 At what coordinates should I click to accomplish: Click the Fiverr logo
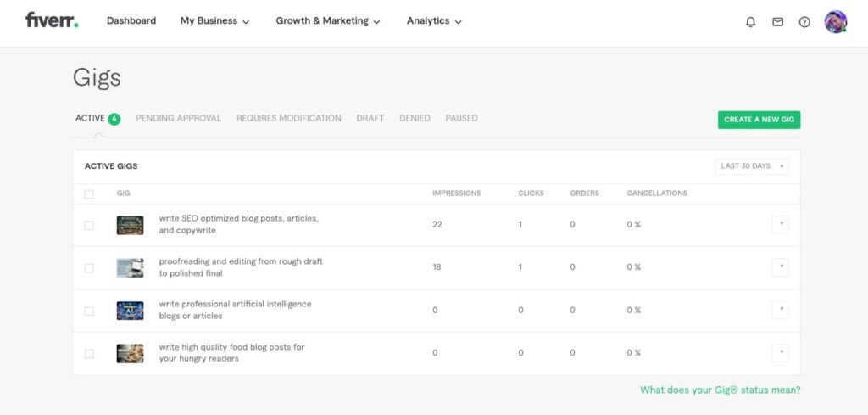pyautogui.click(x=52, y=20)
